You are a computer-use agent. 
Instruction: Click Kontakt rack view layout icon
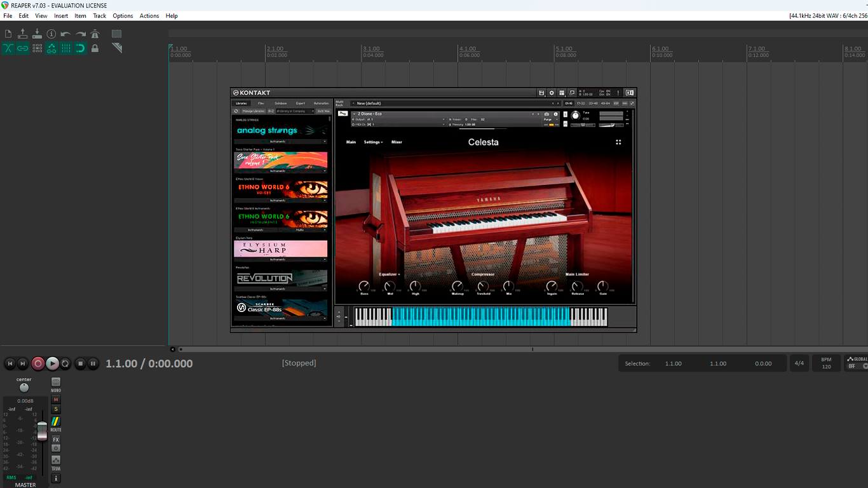tap(562, 93)
